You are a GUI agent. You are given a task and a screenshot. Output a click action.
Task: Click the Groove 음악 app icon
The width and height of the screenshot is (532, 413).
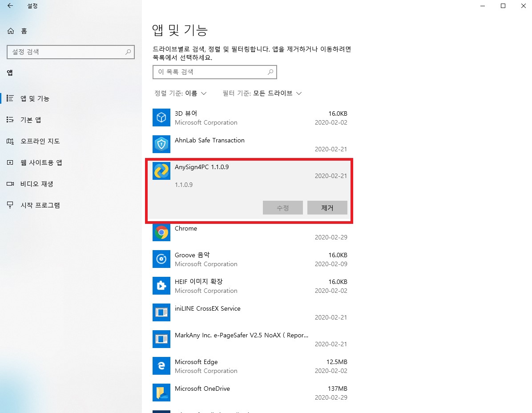click(161, 259)
